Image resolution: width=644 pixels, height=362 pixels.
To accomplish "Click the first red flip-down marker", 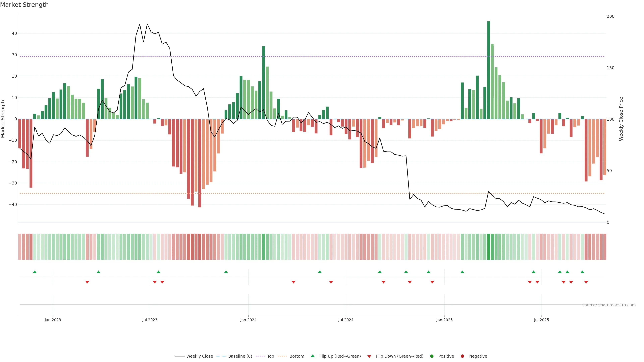I will (87, 282).
